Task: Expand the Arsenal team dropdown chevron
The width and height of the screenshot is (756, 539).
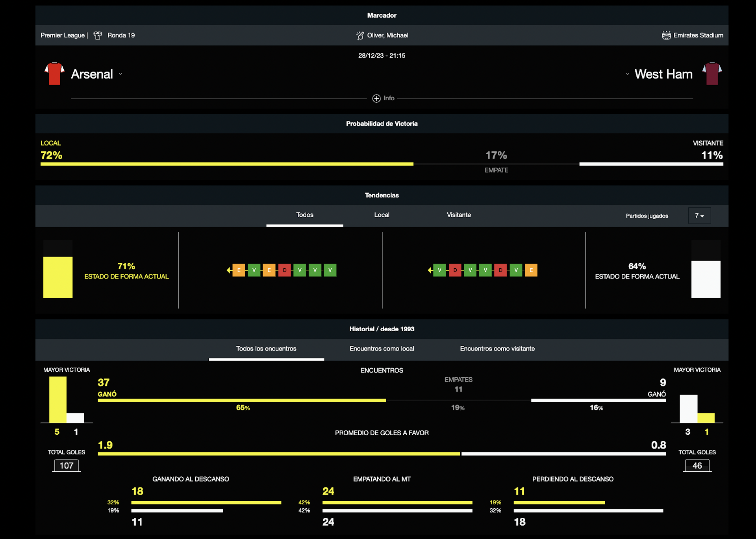Action: [x=120, y=74]
